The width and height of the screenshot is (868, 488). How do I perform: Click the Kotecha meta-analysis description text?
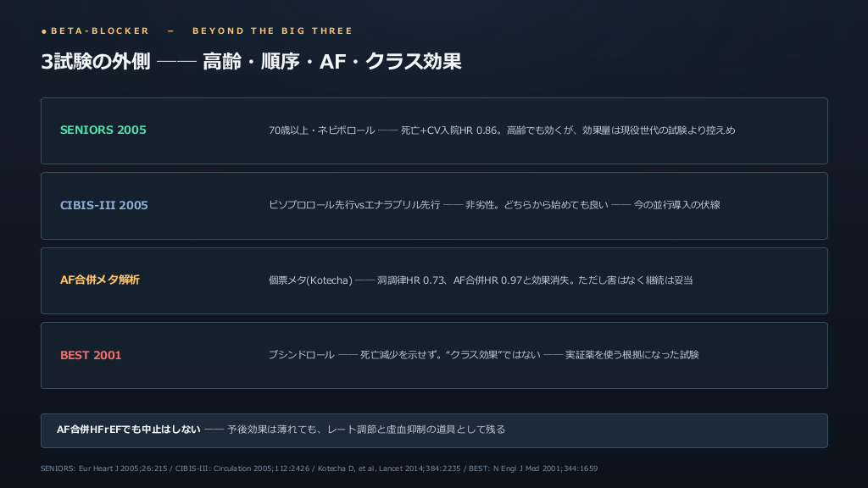(x=481, y=280)
